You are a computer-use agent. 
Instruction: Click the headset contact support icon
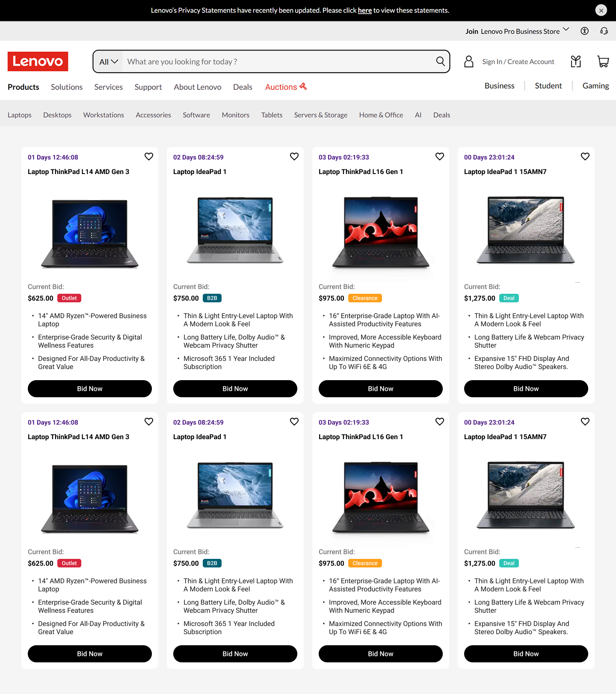[604, 31]
